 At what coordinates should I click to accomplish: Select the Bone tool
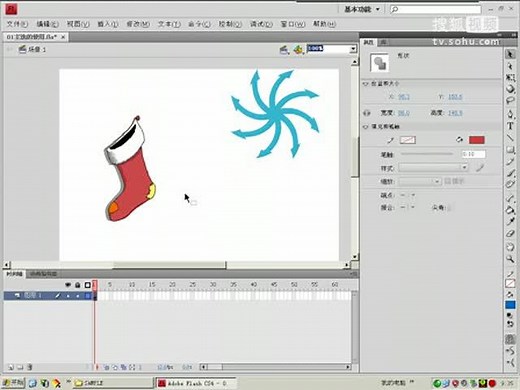(x=510, y=198)
